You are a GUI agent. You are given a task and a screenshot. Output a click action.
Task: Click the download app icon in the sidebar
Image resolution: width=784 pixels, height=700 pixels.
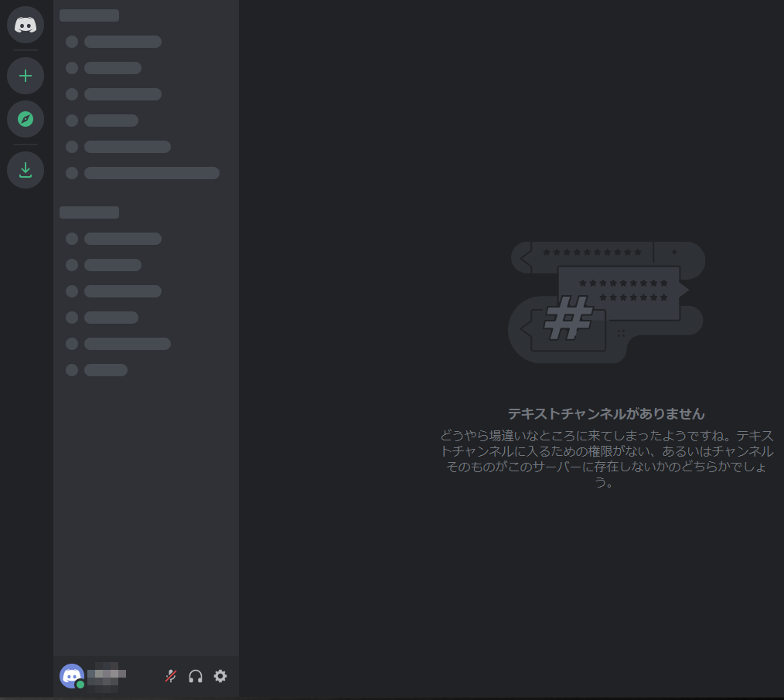[x=26, y=170]
